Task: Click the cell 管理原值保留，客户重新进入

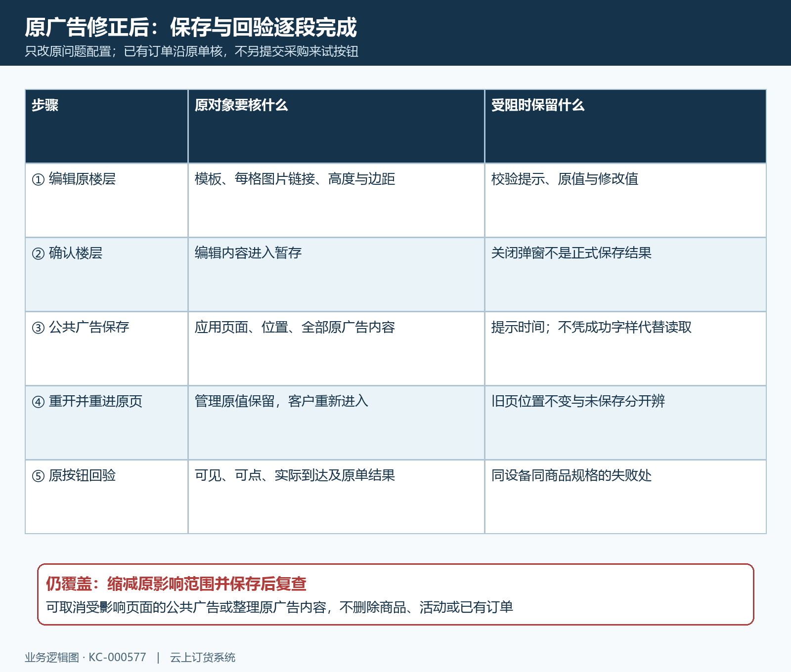Action: click(x=336, y=422)
